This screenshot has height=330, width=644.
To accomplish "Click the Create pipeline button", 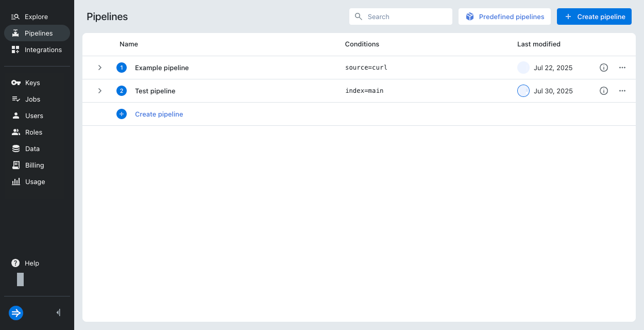I will pyautogui.click(x=594, y=16).
